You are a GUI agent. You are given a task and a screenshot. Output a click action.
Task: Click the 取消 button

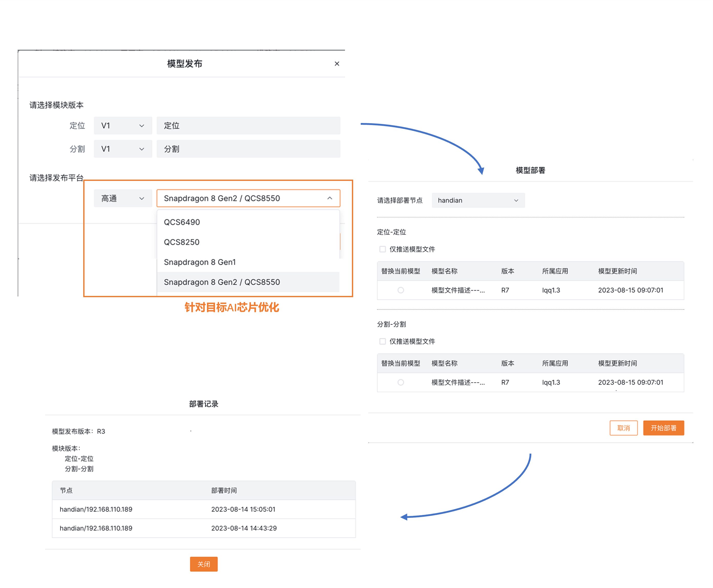623,428
